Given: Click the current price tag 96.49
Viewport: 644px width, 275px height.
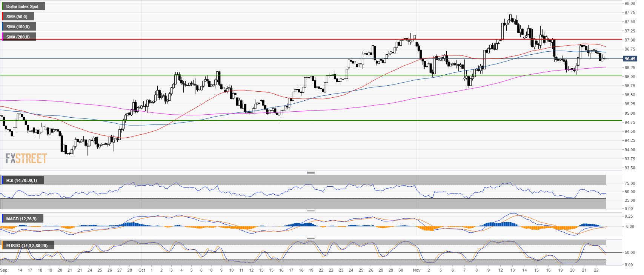Looking at the screenshot, I should click(x=630, y=59).
